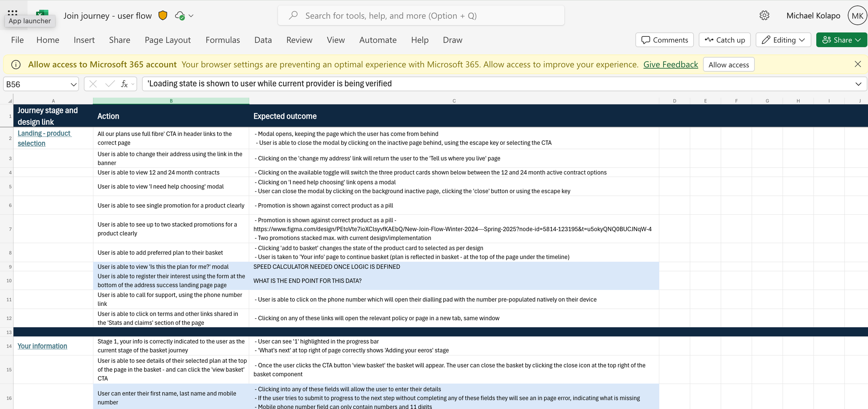This screenshot has height=409, width=868.
Task: Click the formula bar cancel X icon
Action: 93,84
